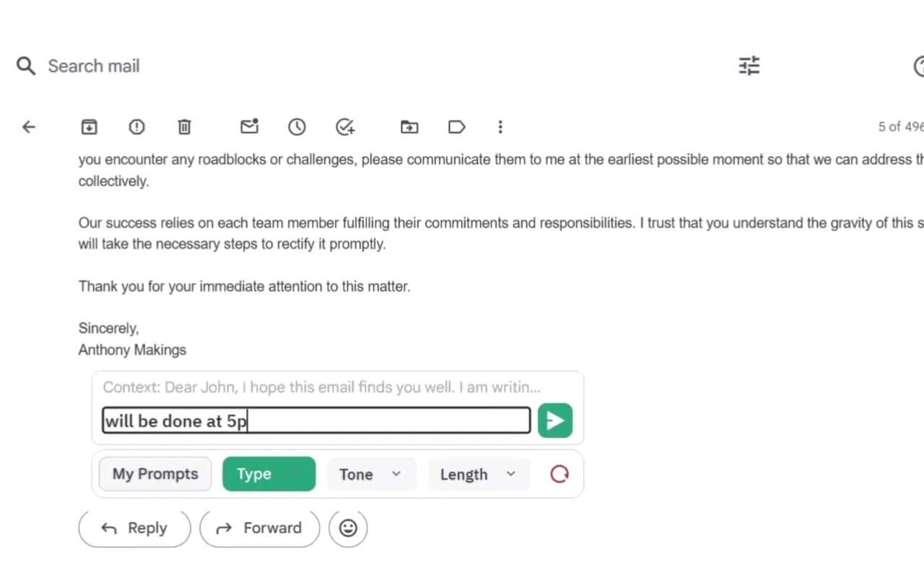Archive this email
924x578 pixels.
pyautogui.click(x=89, y=127)
